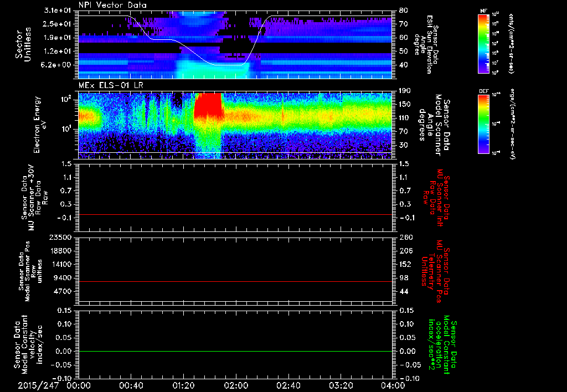567x392 pixels.
Task: Click the red "MU Scanner Pos Telemetry" label
Action: (x=436, y=271)
